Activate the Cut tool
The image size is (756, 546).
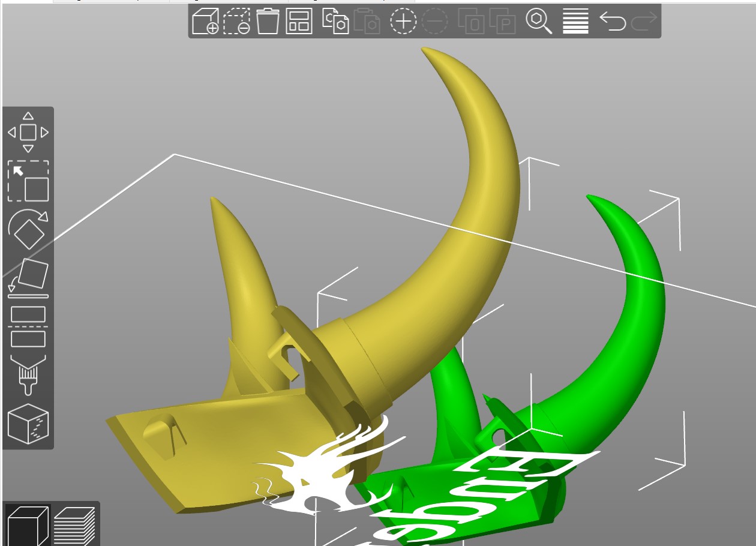pos(28,326)
